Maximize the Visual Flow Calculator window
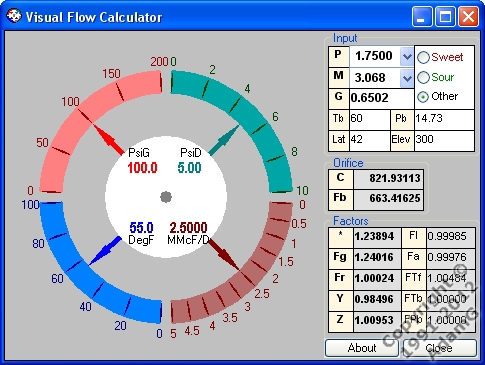 click(x=446, y=17)
